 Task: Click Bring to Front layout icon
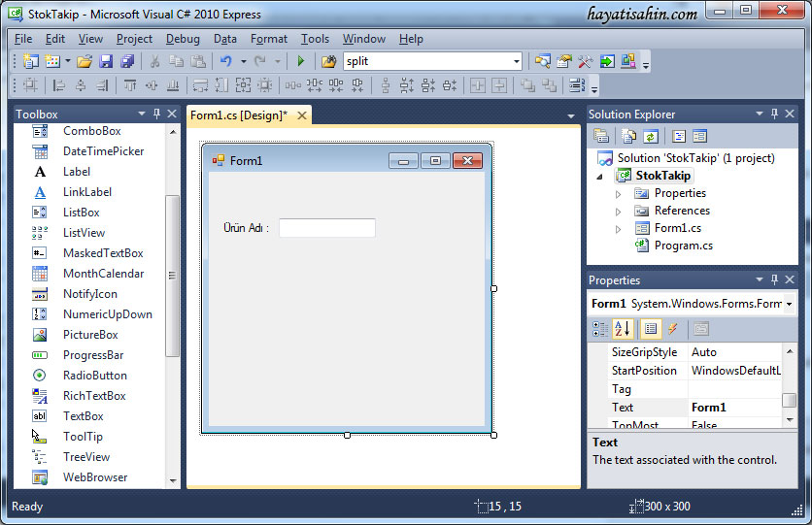coord(527,85)
